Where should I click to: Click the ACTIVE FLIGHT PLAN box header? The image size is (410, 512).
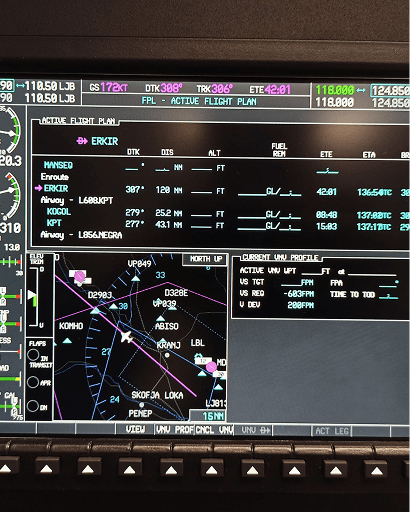pos(78,121)
